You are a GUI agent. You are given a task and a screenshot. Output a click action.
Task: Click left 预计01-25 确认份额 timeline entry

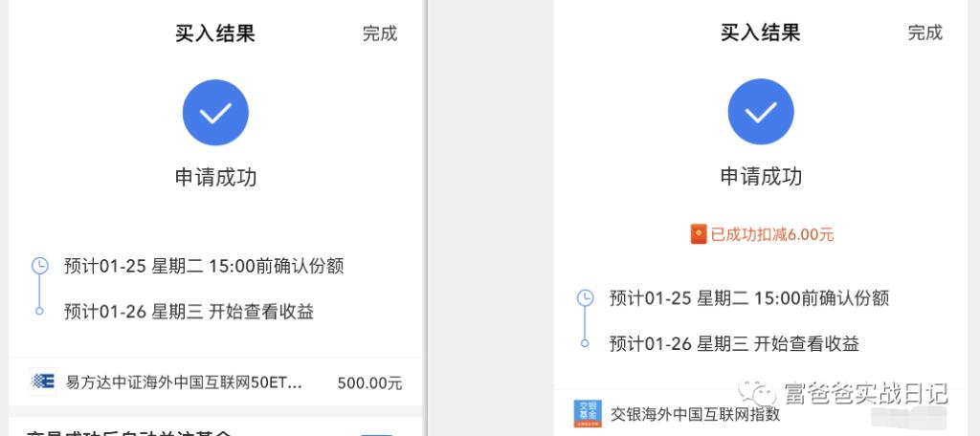(x=203, y=266)
